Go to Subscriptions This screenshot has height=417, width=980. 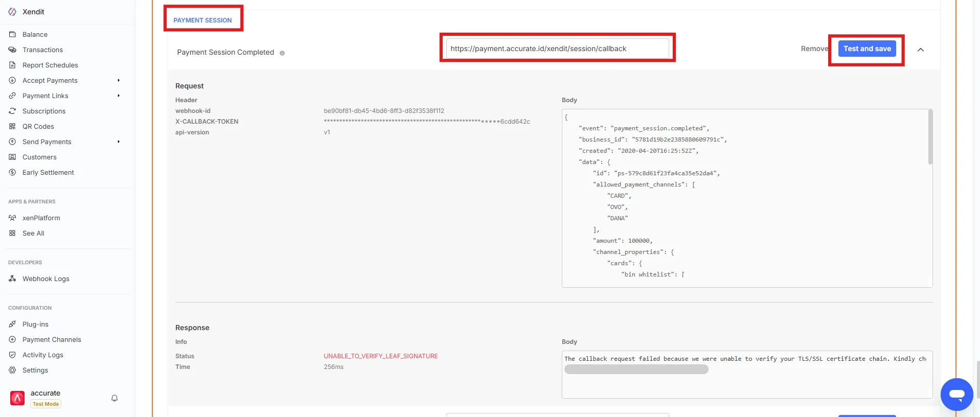[44, 111]
